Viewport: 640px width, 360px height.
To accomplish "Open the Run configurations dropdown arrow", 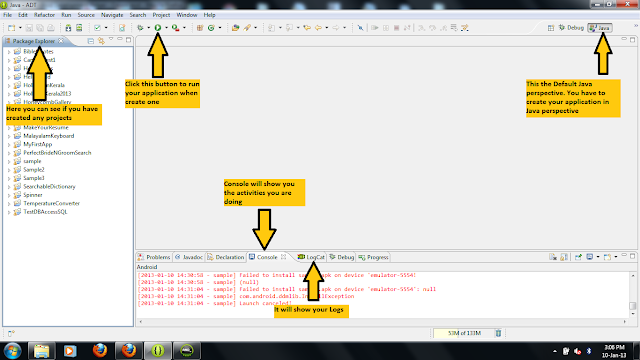I will (x=166, y=28).
